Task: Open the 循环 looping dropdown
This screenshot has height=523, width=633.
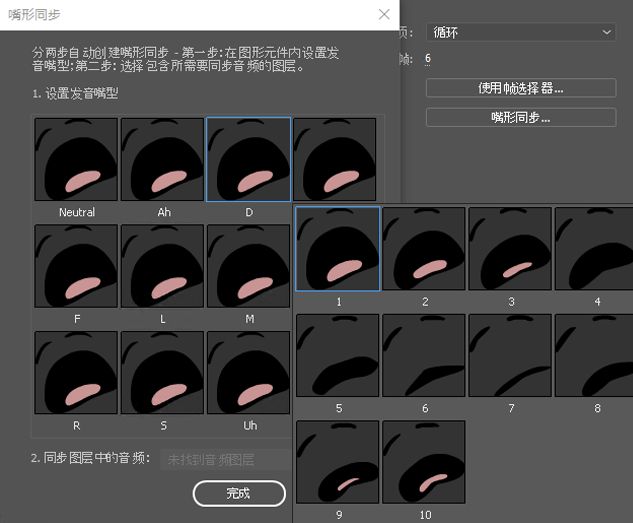Action: [x=521, y=32]
